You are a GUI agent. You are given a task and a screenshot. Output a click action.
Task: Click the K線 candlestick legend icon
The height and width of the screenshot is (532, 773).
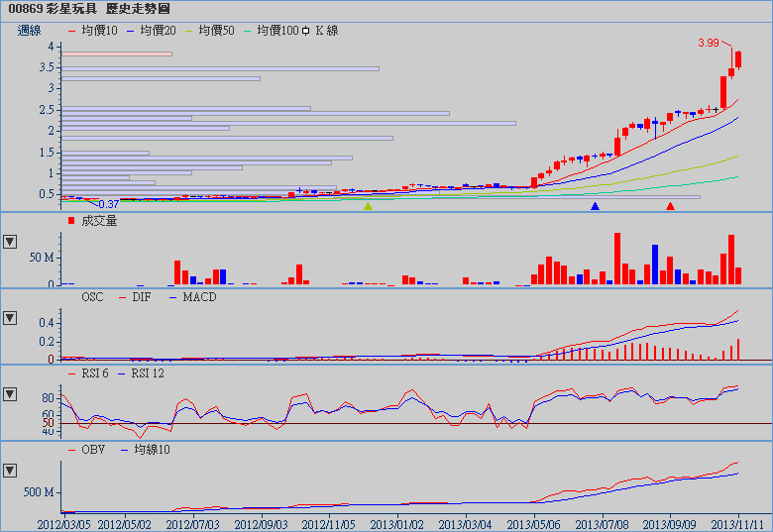(x=305, y=31)
